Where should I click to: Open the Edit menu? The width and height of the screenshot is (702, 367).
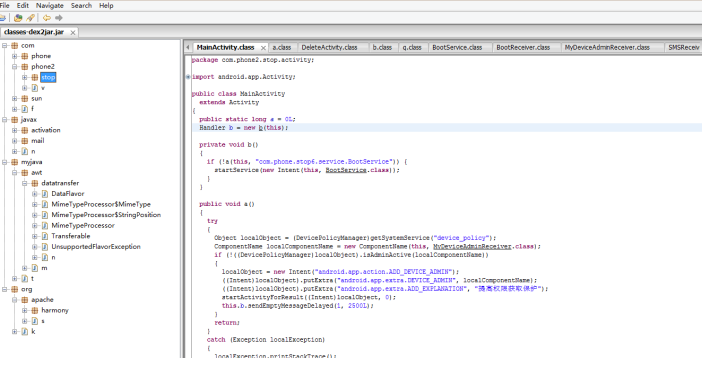(23, 5)
